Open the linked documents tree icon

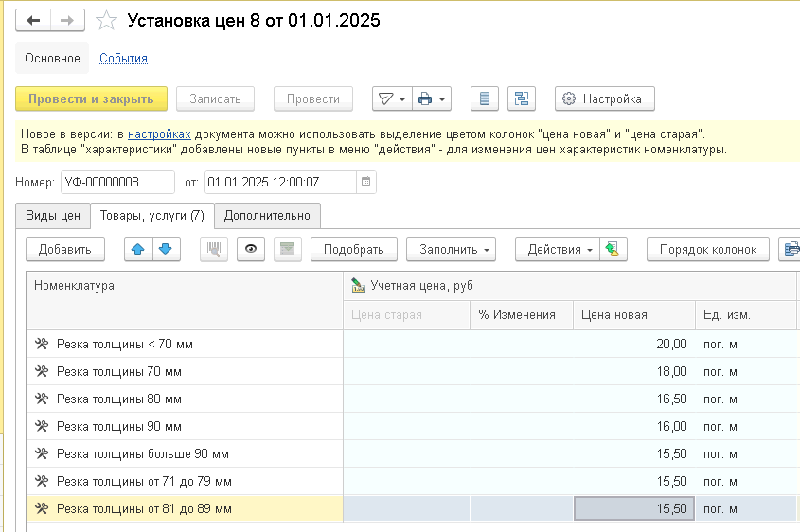coord(522,98)
